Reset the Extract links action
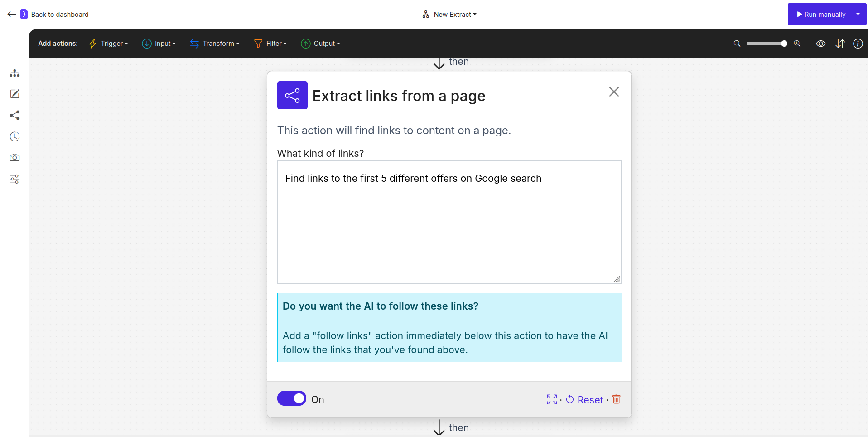Screen dimensions: 868x437 [585, 399]
